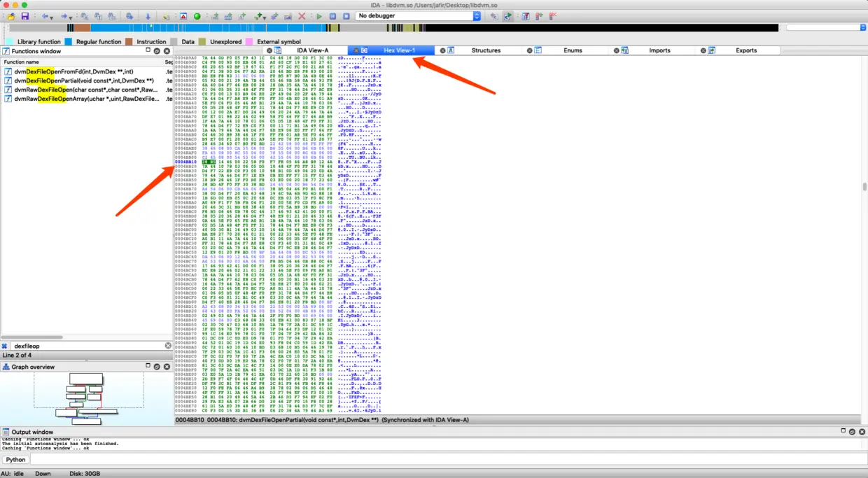868x478 pixels.
Task: Click the Function name column header
Action: click(x=82, y=62)
